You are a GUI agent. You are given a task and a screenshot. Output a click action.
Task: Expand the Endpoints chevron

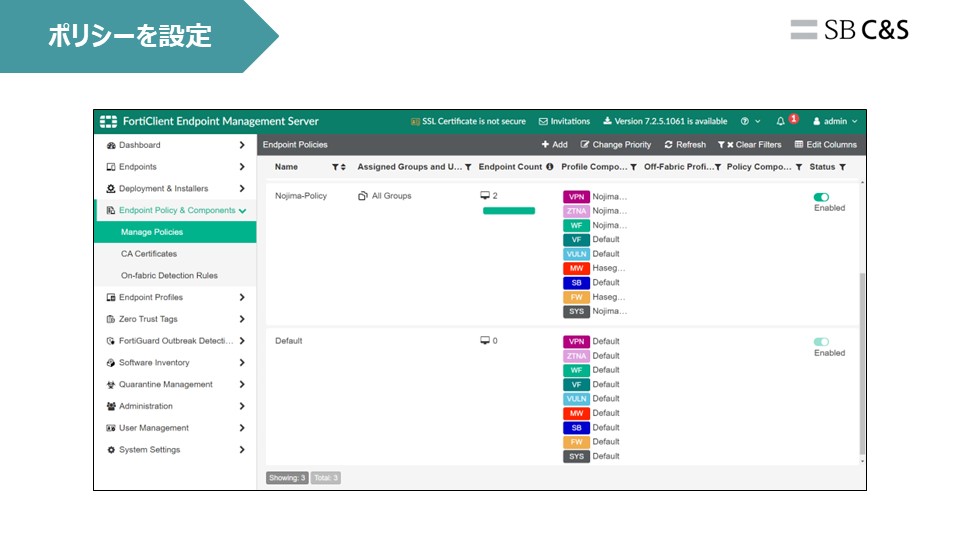click(242, 167)
